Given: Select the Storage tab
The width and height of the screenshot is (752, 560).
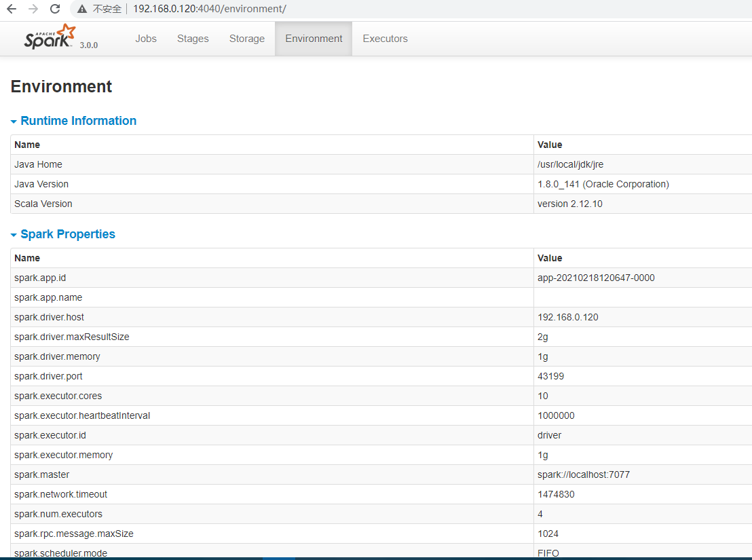Looking at the screenshot, I should coord(246,39).
